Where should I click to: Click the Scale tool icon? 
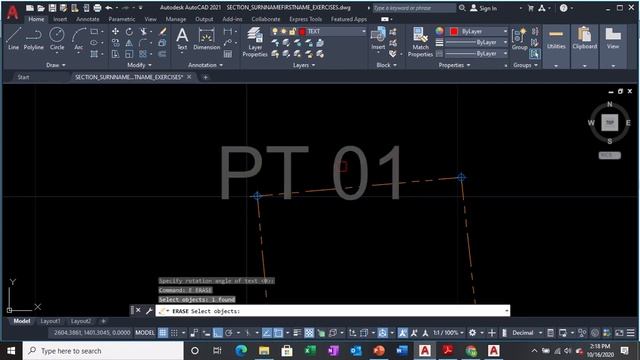(129, 54)
